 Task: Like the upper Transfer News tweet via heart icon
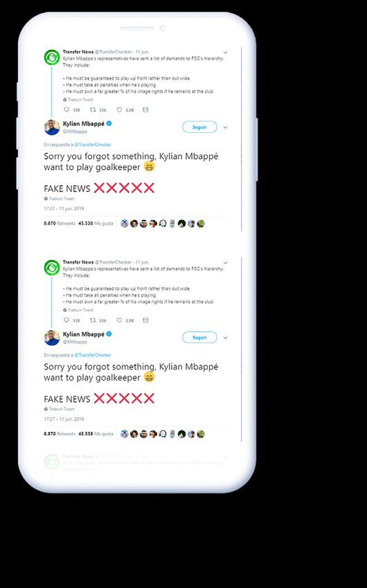coord(119,110)
